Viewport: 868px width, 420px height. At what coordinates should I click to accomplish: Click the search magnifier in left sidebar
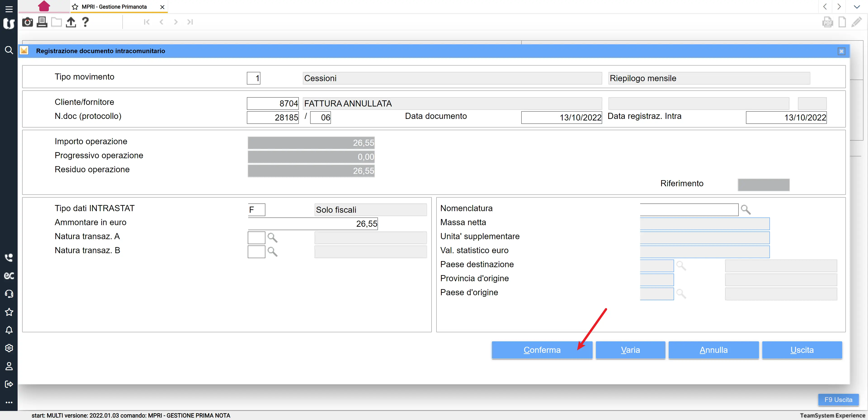pyautogui.click(x=9, y=50)
